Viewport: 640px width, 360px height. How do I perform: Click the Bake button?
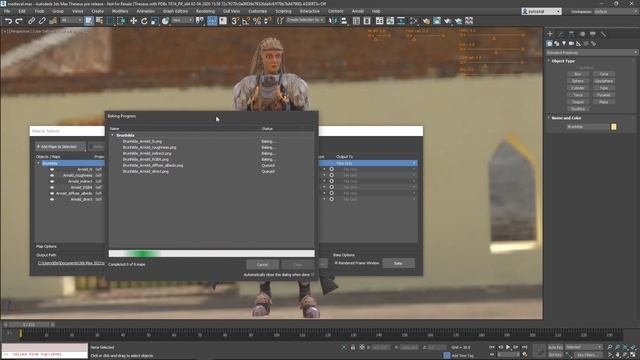(x=398, y=263)
